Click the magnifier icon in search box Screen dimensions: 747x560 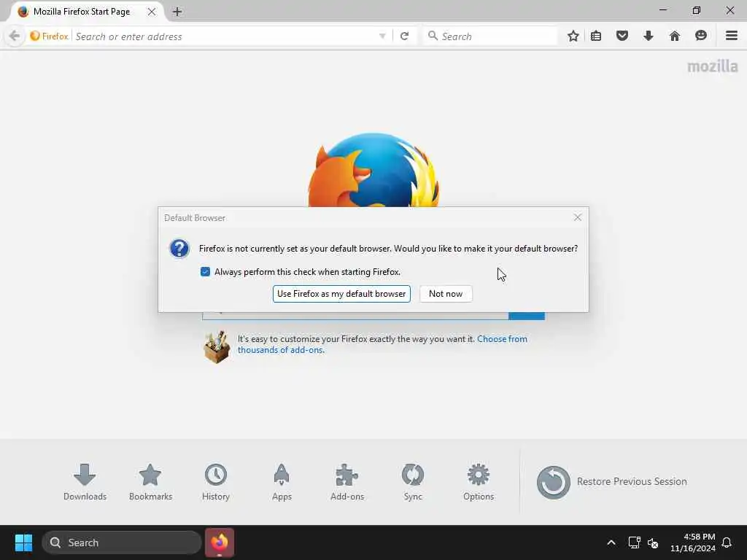[433, 36]
